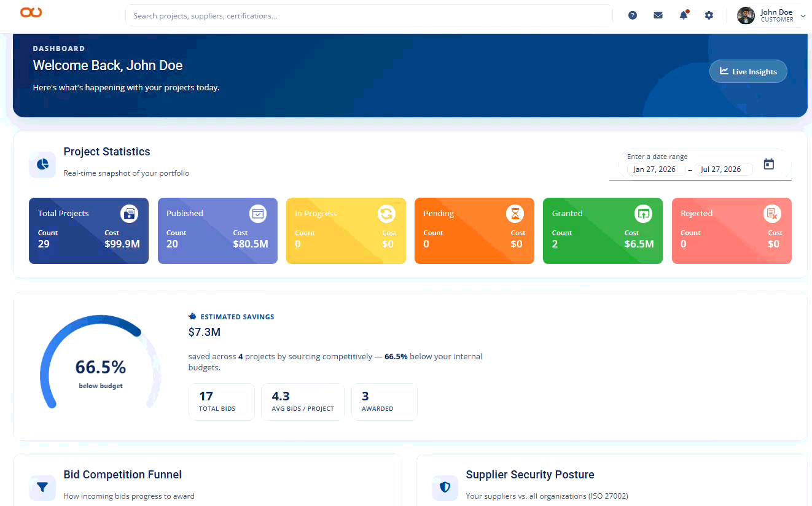Click the Pending card title
812x506 pixels.
coord(439,214)
